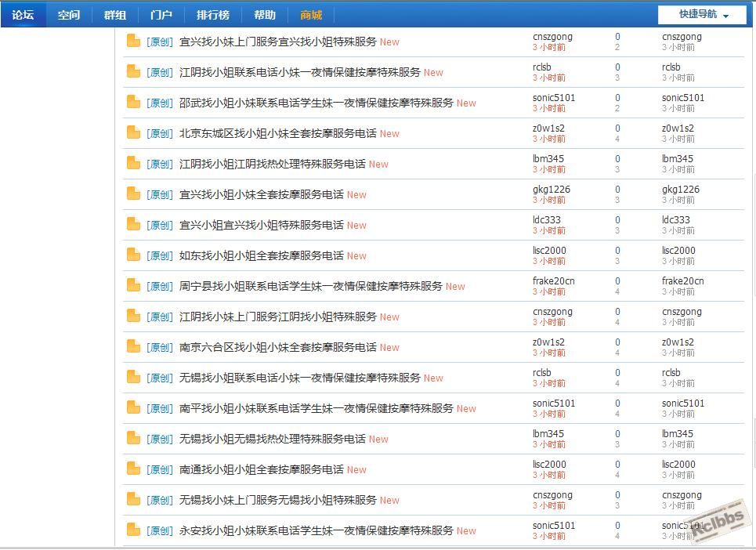Click [原创] tag on the 如东 thread
Screen dimensions: 756x550
click(160, 256)
